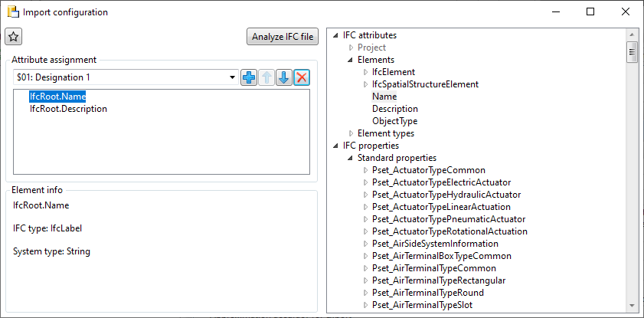Viewport: 644px width, 318px height.
Task: Click Analyze IFC file button
Action: [283, 37]
